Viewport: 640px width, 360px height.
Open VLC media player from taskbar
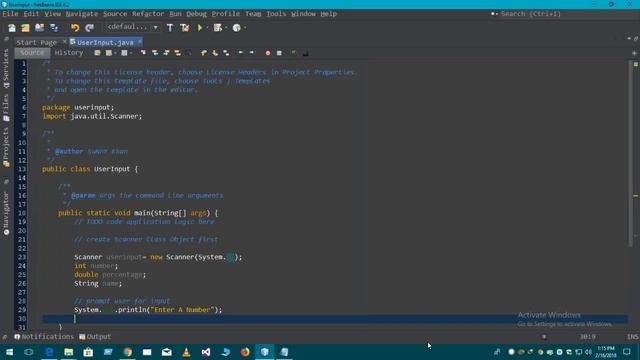[x=186, y=352]
